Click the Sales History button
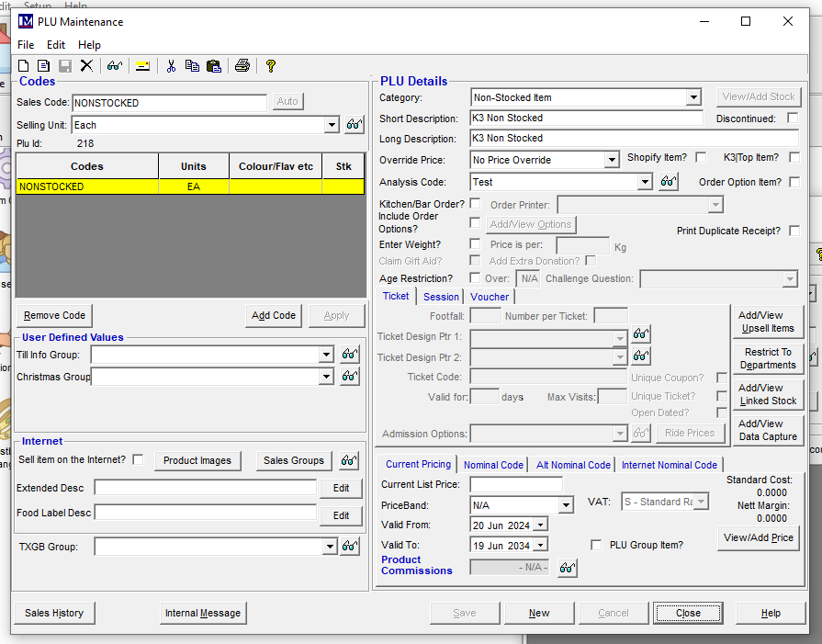Viewport: 822px width, 644px height. click(54, 613)
